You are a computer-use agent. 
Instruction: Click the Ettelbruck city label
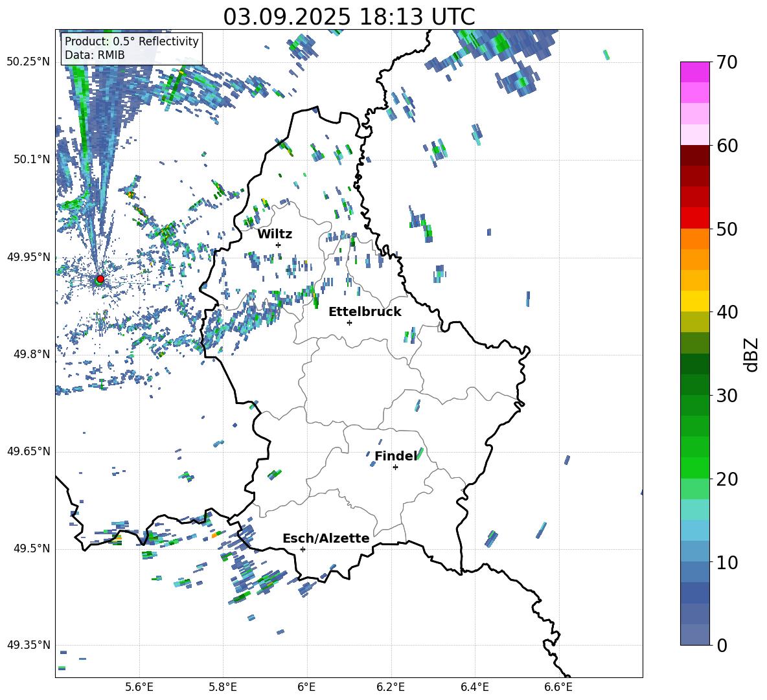pos(365,312)
